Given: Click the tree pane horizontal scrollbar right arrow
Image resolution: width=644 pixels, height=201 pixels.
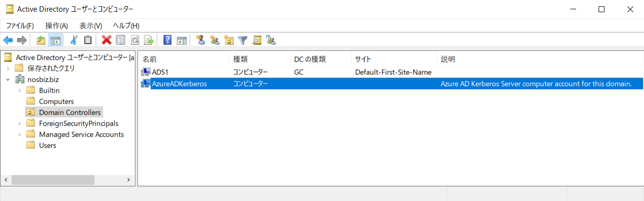Looking at the screenshot, I should tap(129, 180).
